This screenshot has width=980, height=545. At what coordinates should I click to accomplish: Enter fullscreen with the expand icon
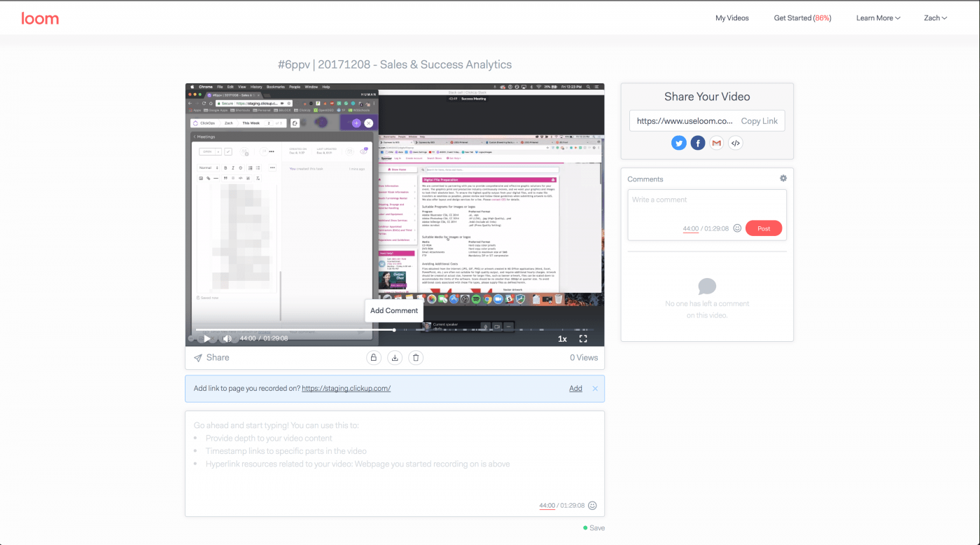pyautogui.click(x=583, y=339)
